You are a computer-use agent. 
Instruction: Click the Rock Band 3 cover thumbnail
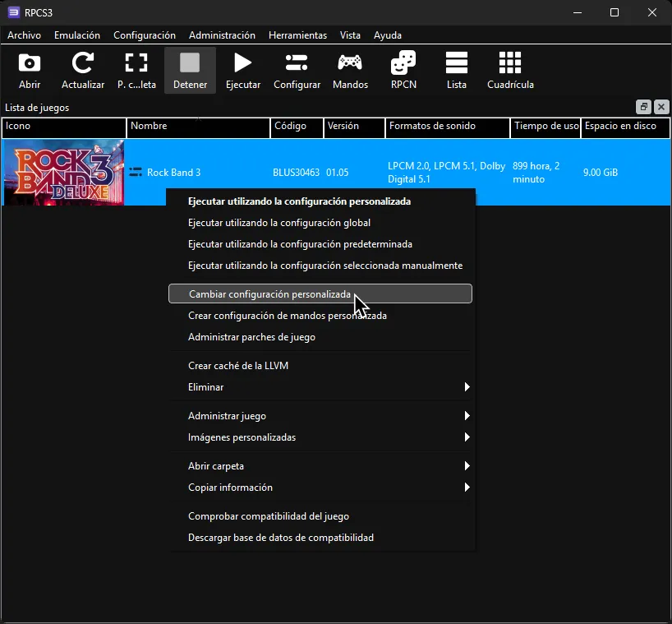[63, 172]
